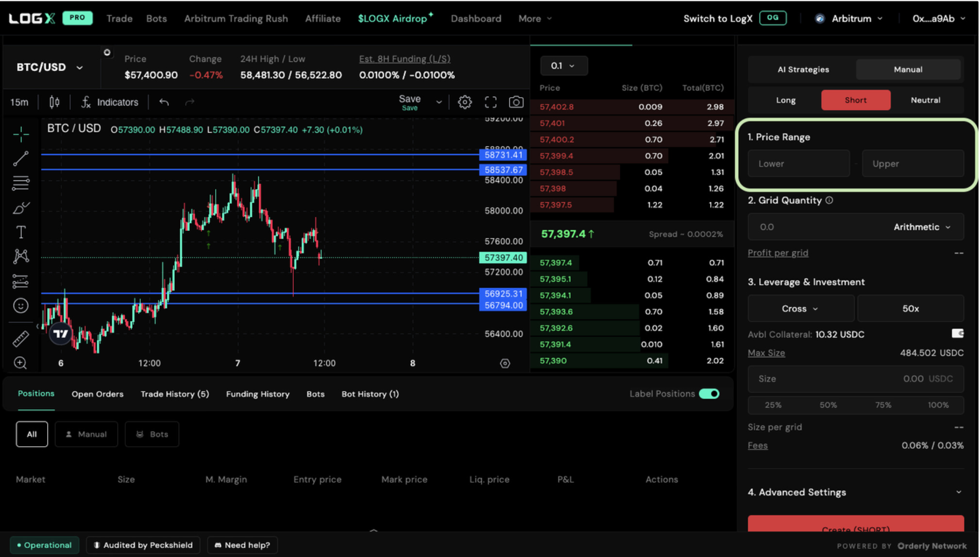
Task: Open the prediction and measurement tools
Action: tap(21, 281)
